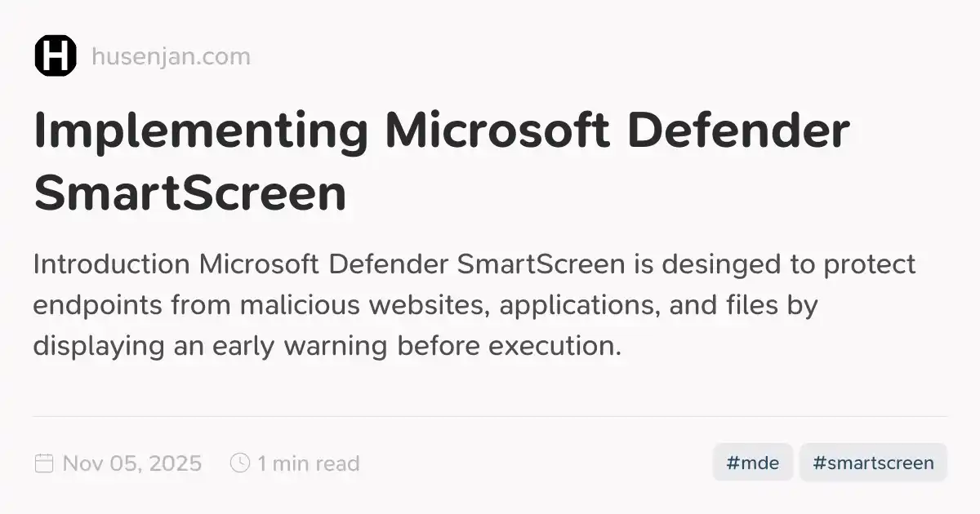Click the word Microsoft in the heading
This screenshot has width=980, height=514.
click(497, 132)
